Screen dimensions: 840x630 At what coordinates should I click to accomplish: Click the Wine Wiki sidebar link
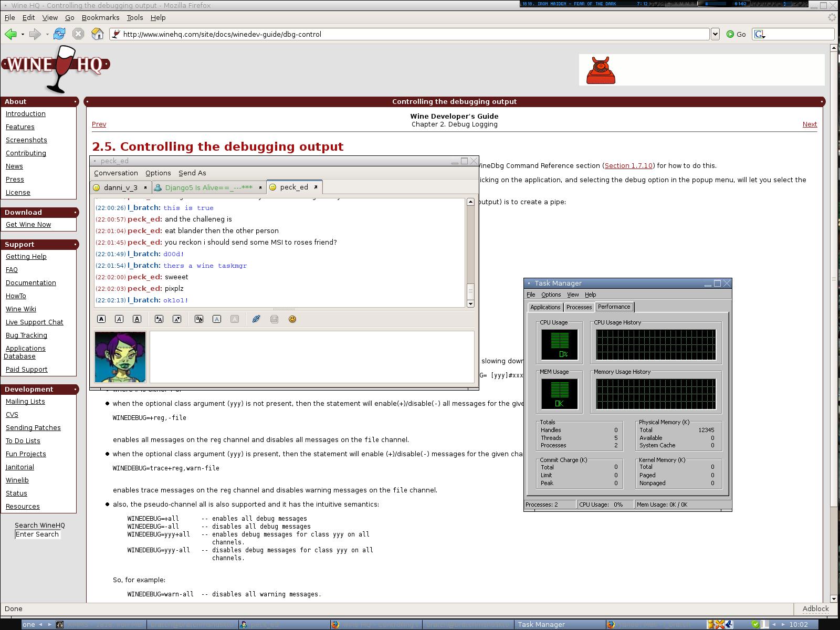[x=21, y=309]
